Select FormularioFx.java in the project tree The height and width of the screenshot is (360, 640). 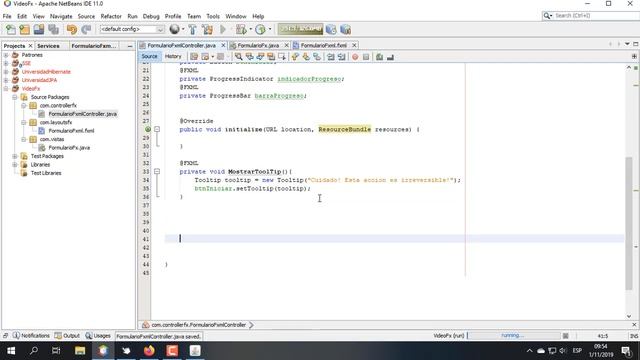(69, 148)
